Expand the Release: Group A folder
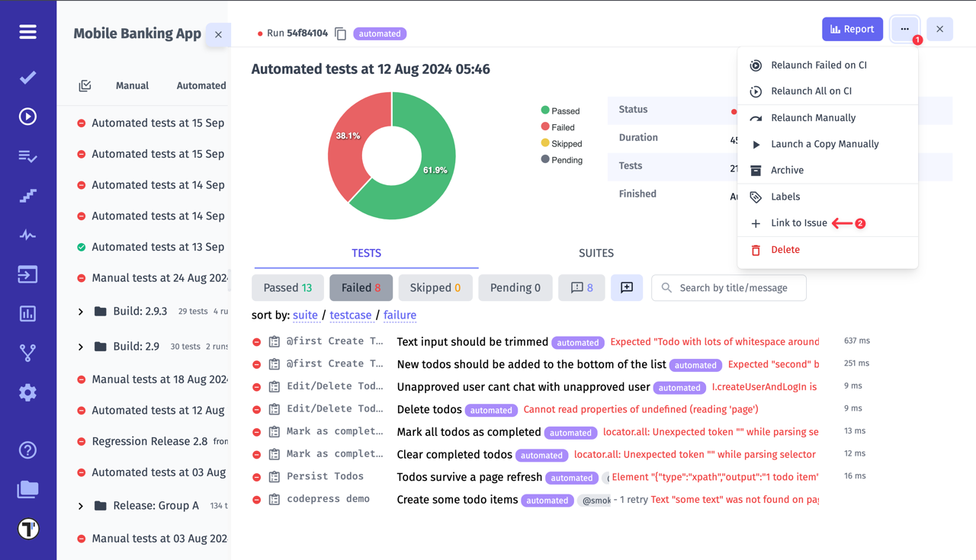Viewport: 976px width, 560px height. [80, 505]
